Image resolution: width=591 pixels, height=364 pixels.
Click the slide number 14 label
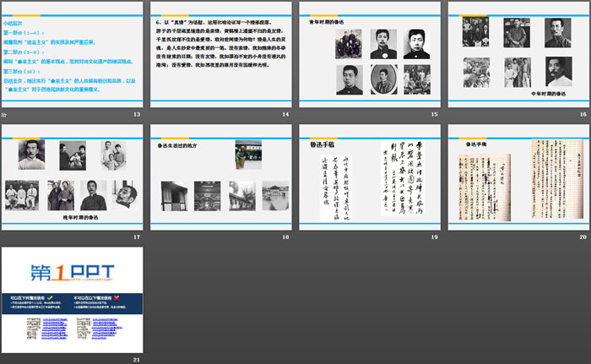coord(285,114)
